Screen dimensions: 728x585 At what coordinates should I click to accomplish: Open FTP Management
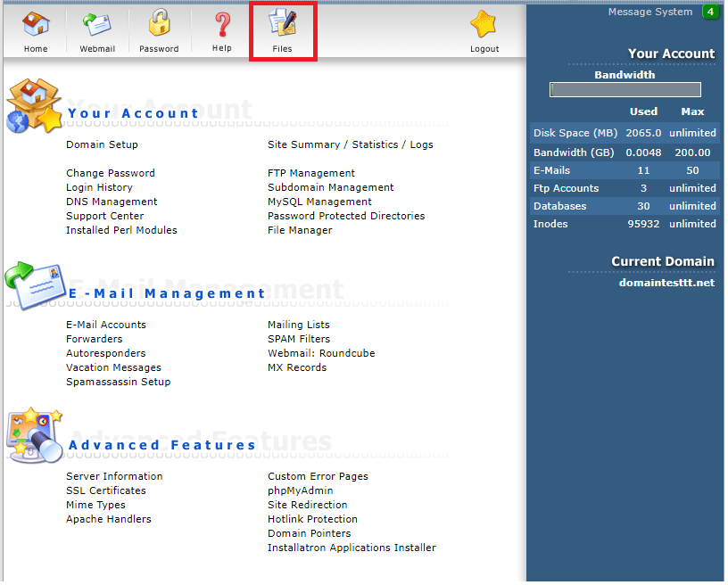[x=311, y=174]
